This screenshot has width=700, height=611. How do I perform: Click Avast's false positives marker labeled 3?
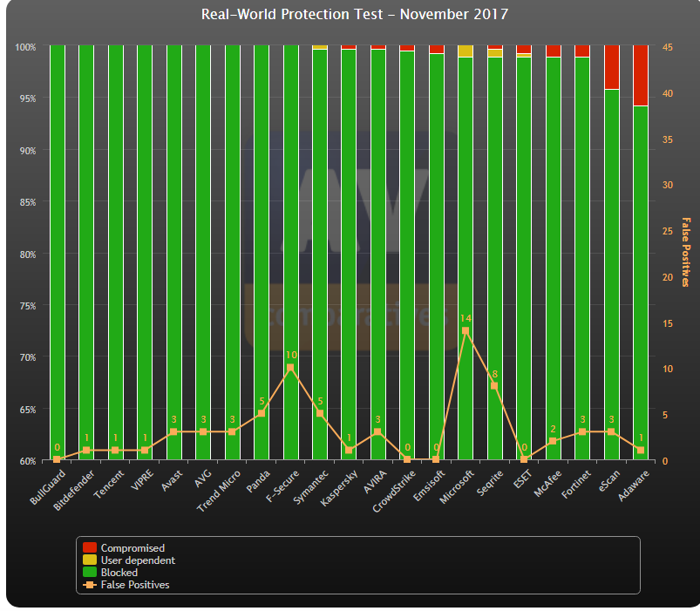pos(173,431)
